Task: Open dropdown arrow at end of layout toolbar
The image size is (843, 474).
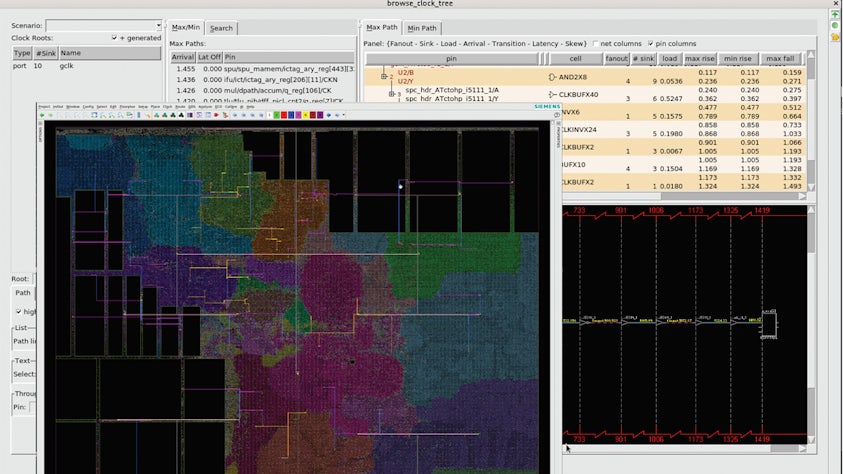Action: click(344, 115)
